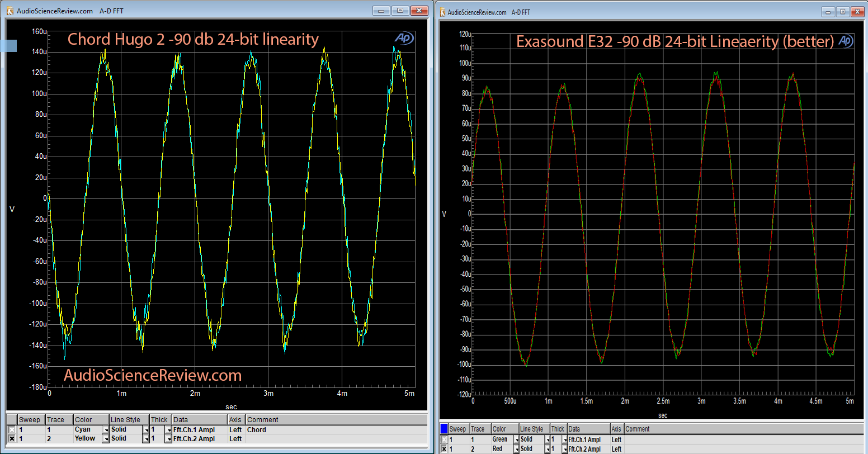The width and height of the screenshot is (868, 454).
Task: Click 'Red' color name in Exasound legend
Action: (x=498, y=449)
